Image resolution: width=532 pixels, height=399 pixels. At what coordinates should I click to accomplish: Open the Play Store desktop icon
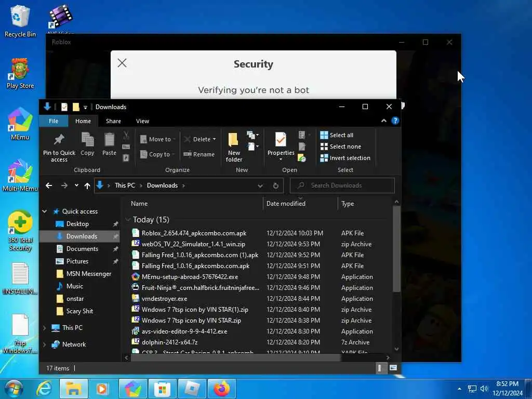point(20,73)
